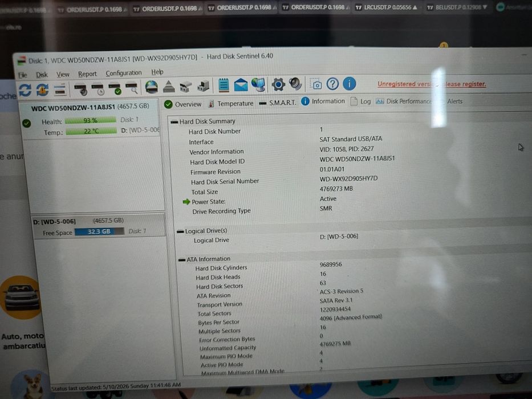Click the disk with clock toolbar icon
532x399 pixels.
(x=98, y=89)
